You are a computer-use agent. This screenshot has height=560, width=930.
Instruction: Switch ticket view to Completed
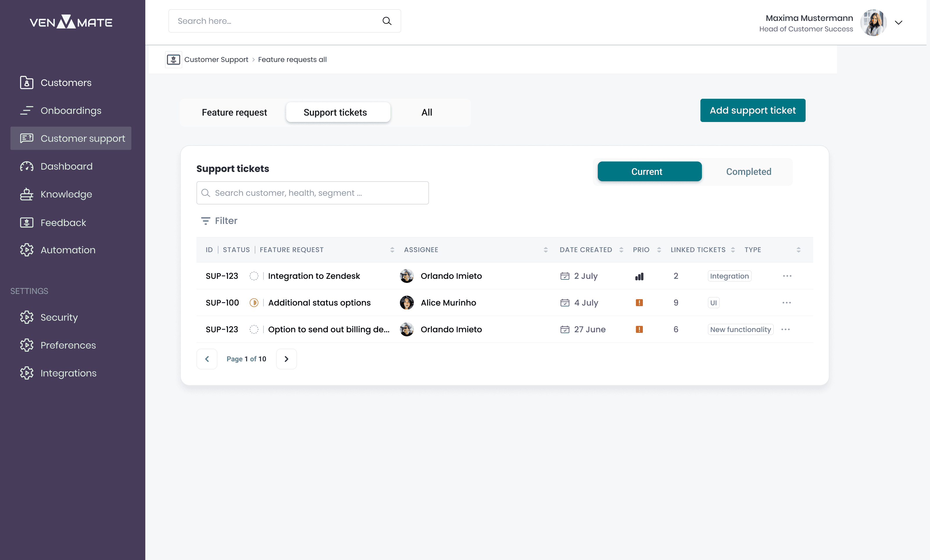coord(748,172)
